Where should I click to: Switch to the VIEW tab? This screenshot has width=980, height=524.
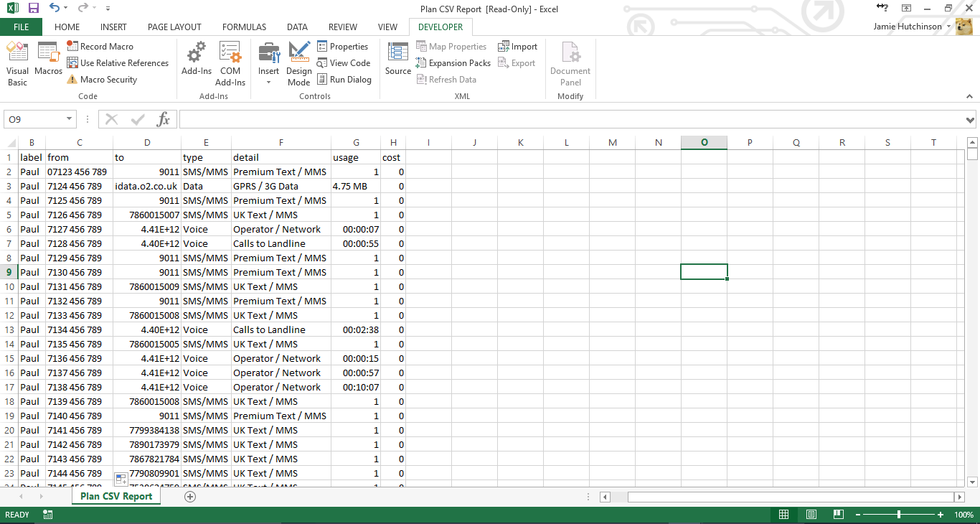click(x=387, y=27)
